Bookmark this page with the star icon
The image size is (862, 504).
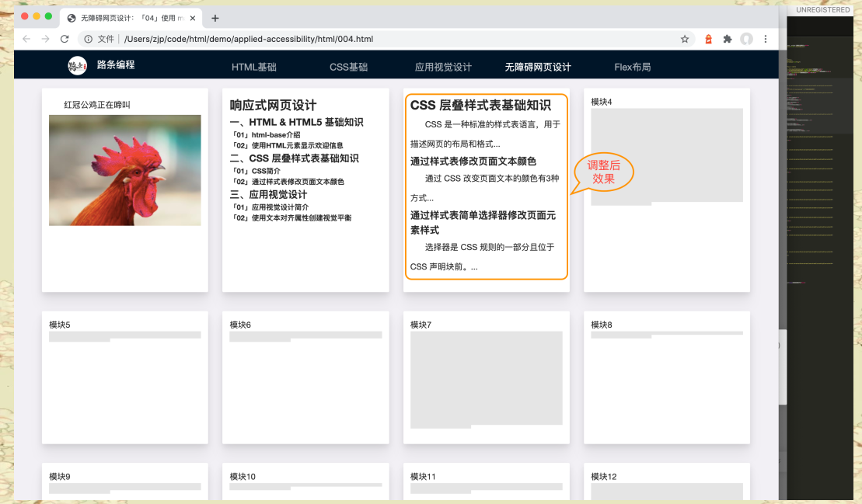coord(685,39)
